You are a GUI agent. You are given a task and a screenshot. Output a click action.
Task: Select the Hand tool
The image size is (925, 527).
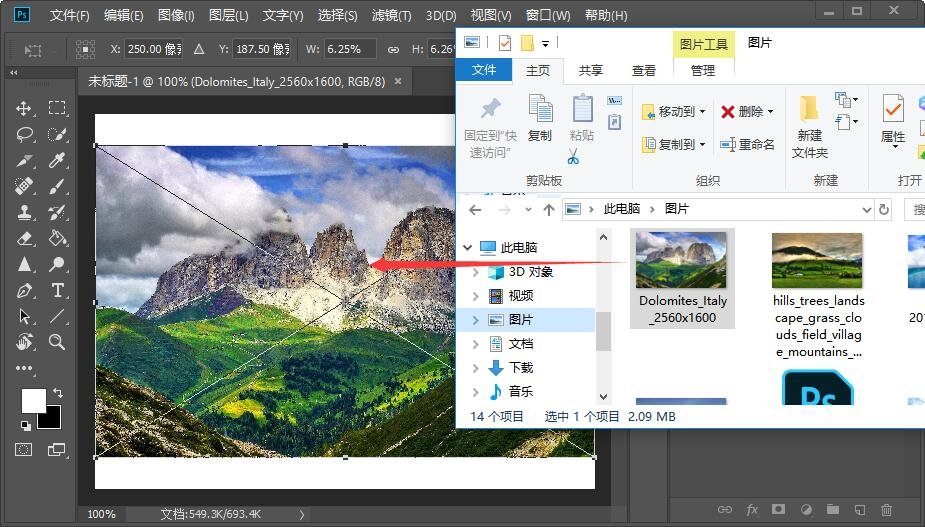tap(24, 342)
